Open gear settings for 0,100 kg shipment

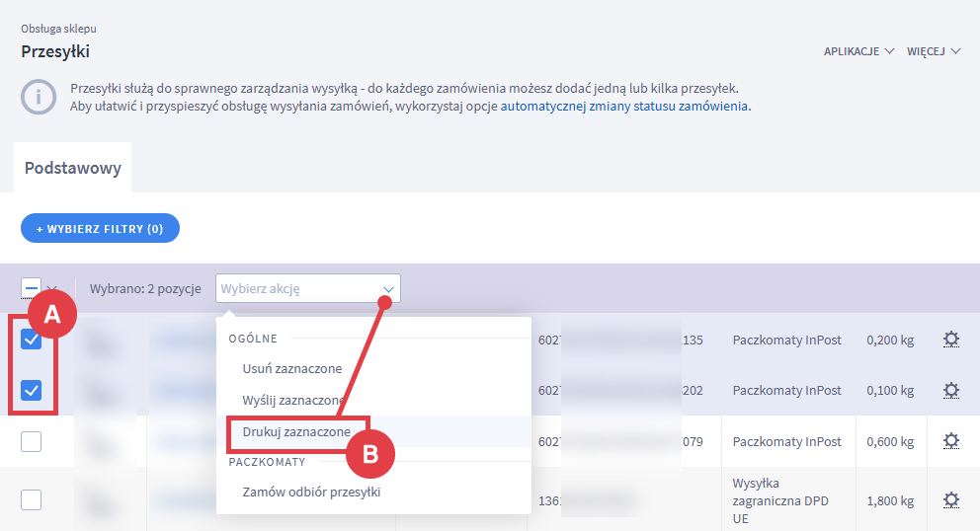950,390
